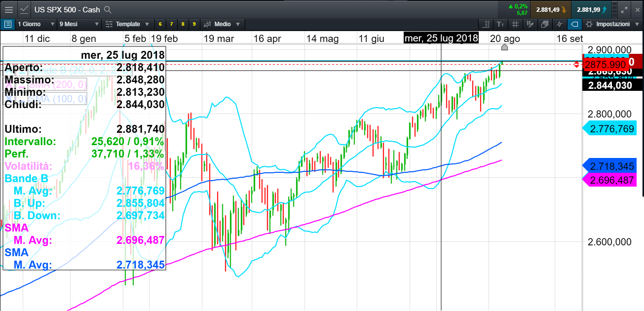Click the Impostazioni gear icon
This screenshot has width=644, height=311.
(x=589, y=24)
